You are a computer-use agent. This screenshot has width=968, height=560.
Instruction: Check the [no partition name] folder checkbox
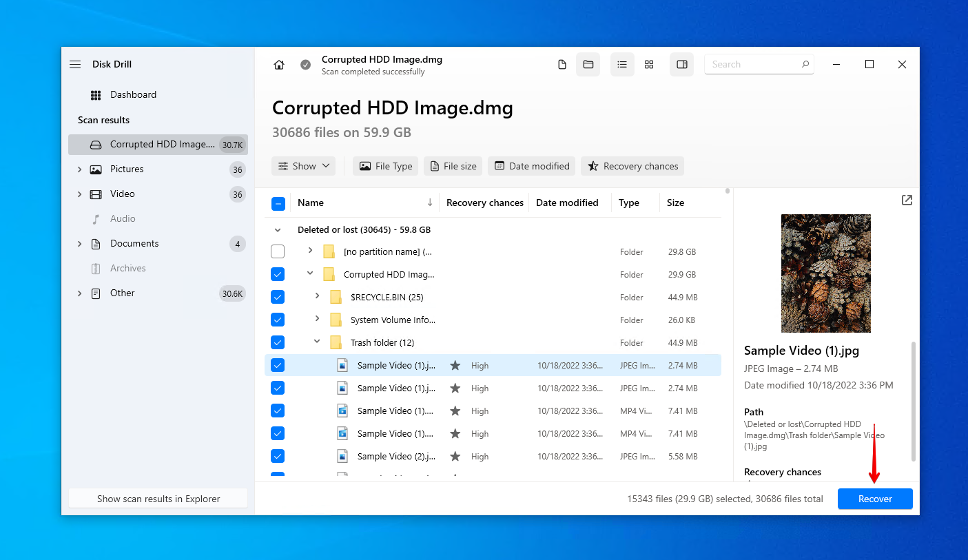(x=278, y=251)
